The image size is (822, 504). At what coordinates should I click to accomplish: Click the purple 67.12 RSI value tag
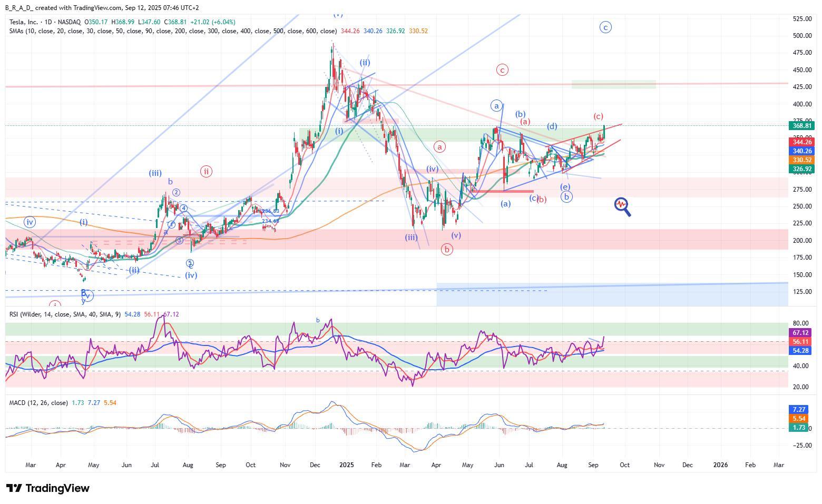pos(800,333)
